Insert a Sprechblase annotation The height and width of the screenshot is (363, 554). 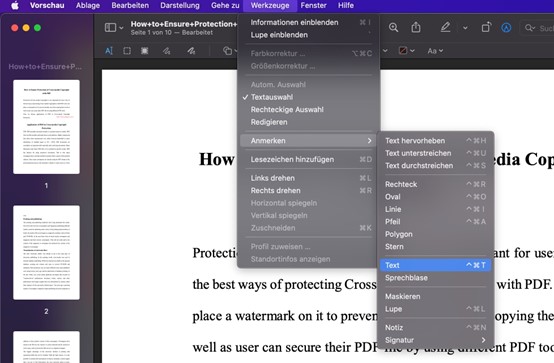435,278
